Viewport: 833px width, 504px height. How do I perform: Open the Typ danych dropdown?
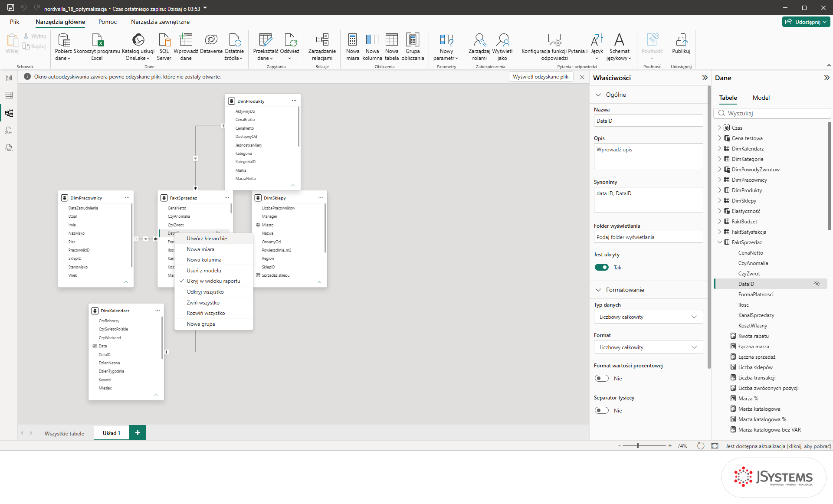pyautogui.click(x=648, y=317)
